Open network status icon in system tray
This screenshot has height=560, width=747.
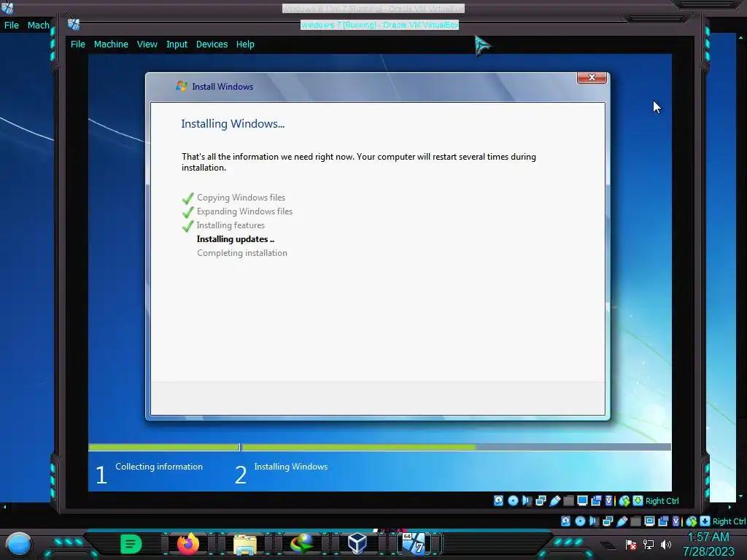coord(649,544)
